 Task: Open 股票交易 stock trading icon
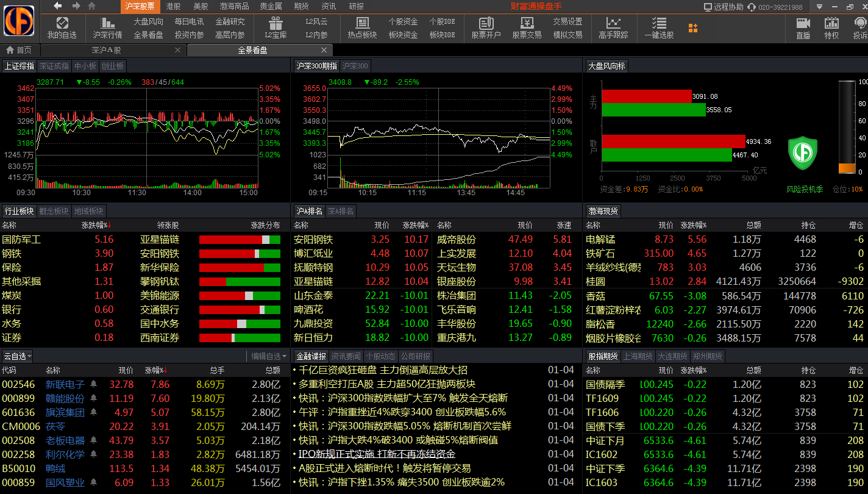point(527,24)
